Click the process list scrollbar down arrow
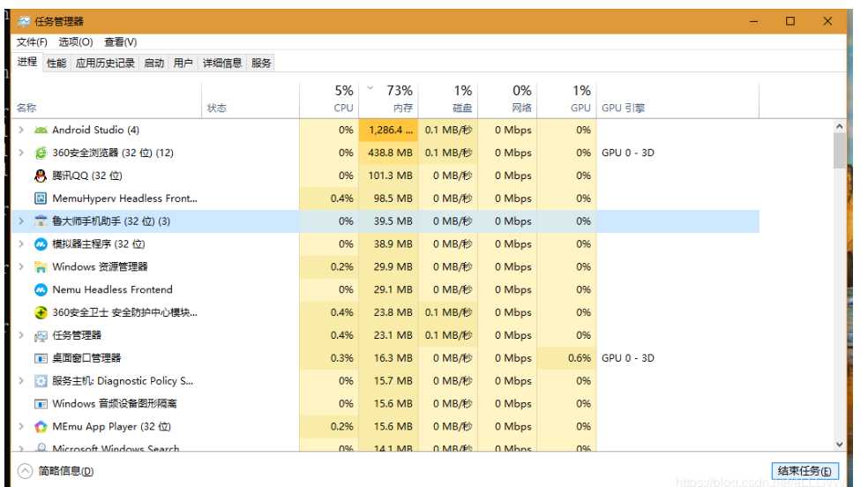This screenshot has height=487, width=868. [x=839, y=445]
